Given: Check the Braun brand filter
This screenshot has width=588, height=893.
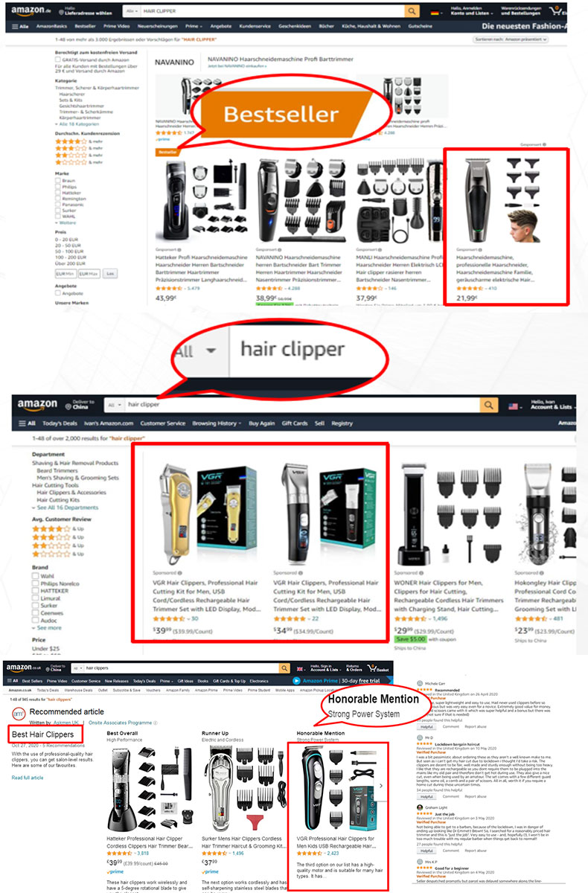Looking at the screenshot, I should (58, 181).
